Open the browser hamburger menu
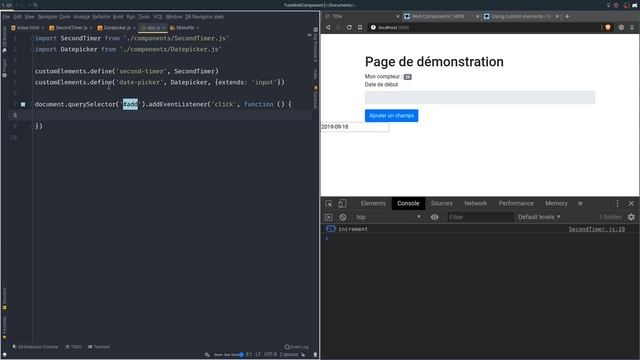This screenshot has width=640, height=360. click(x=632, y=27)
